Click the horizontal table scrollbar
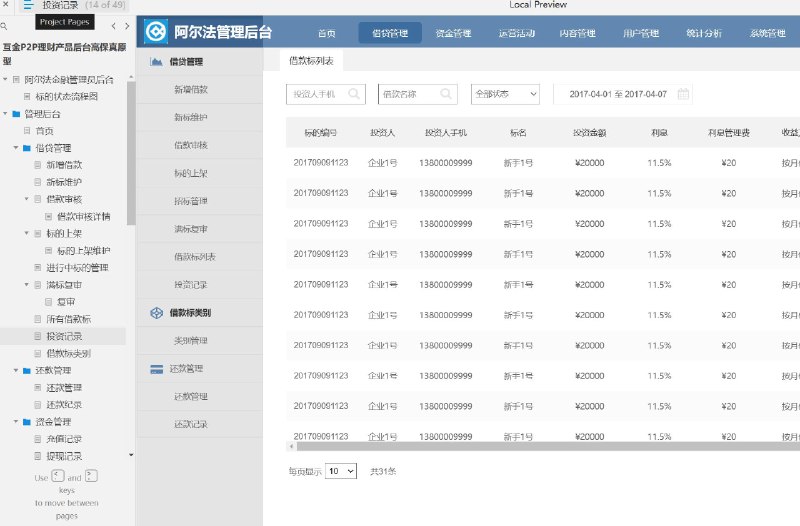The height and width of the screenshot is (526, 800). coord(548,446)
